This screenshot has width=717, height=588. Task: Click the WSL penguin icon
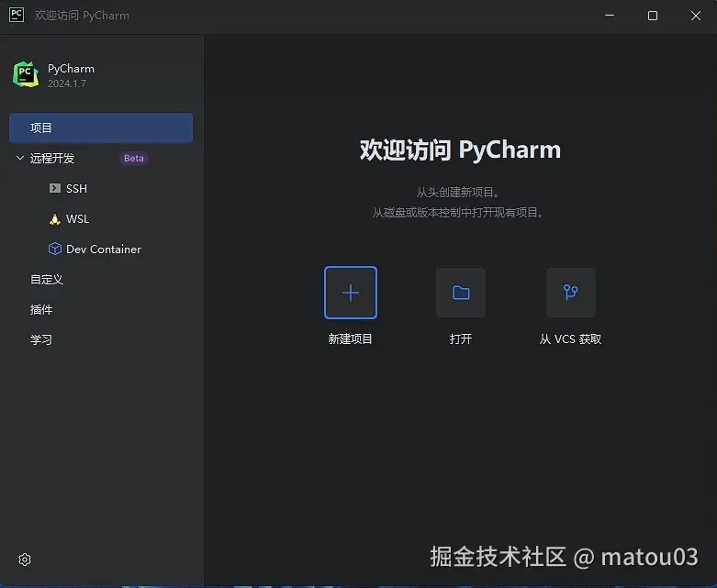point(55,219)
